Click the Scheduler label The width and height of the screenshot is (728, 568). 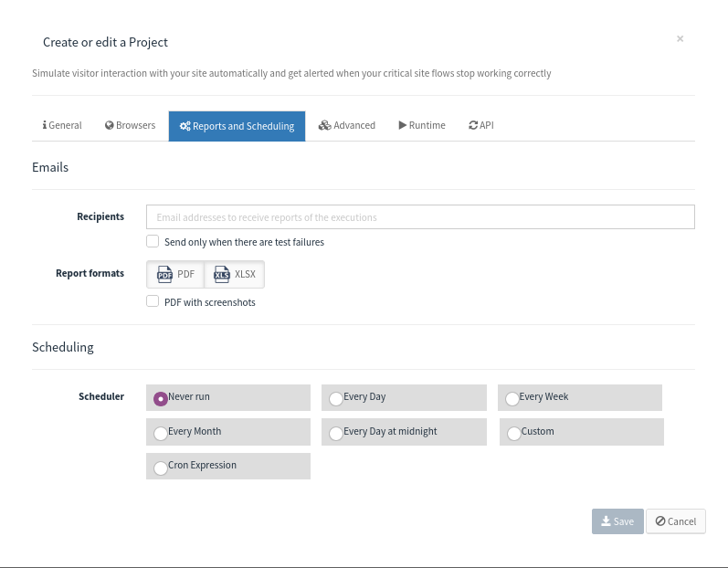tap(101, 396)
